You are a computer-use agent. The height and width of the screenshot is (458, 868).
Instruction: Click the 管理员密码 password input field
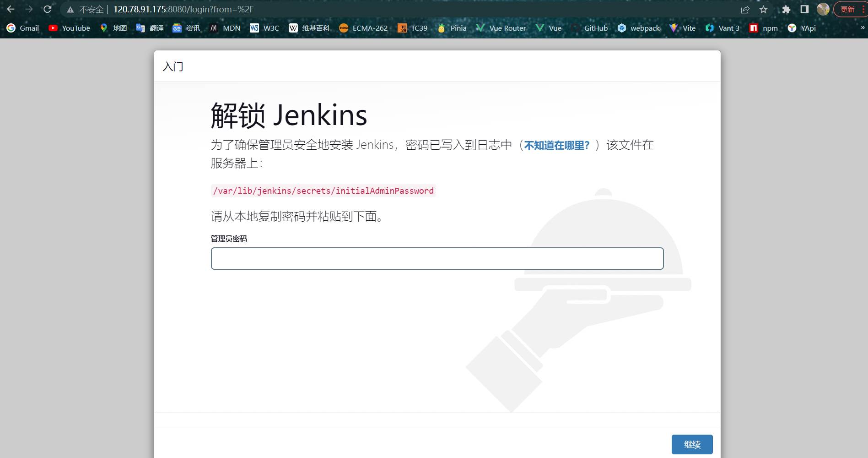click(437, 259)
